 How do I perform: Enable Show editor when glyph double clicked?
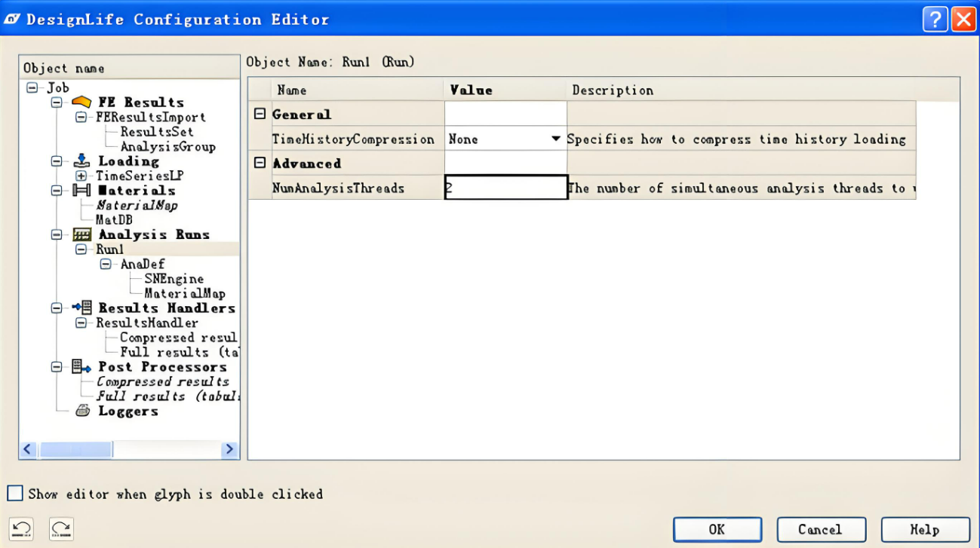15,494
